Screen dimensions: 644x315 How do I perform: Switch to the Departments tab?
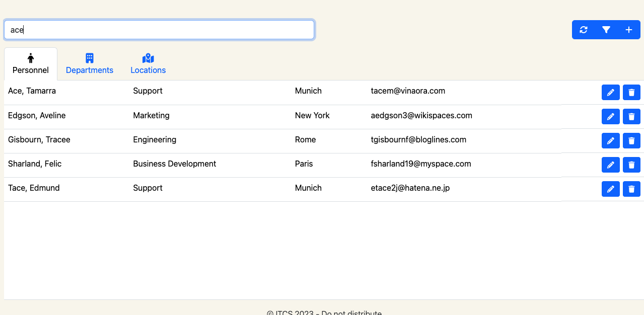pyautogui.click(x=90, y=64)
